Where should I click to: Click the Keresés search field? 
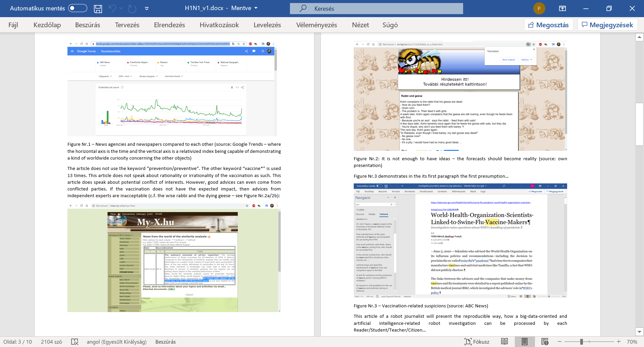[377, 8]
